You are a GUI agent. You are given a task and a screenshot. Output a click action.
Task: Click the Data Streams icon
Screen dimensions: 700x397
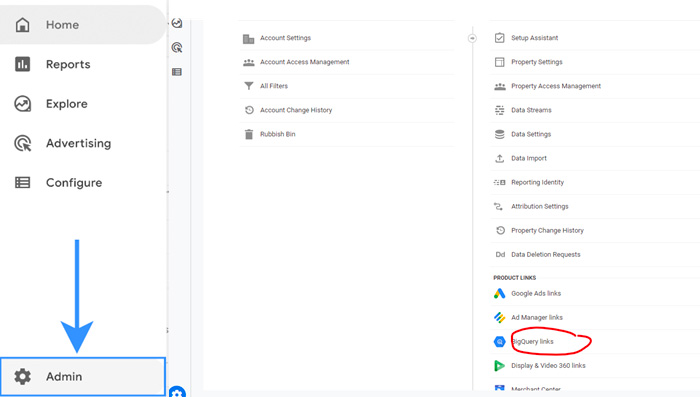pos(500,110)
